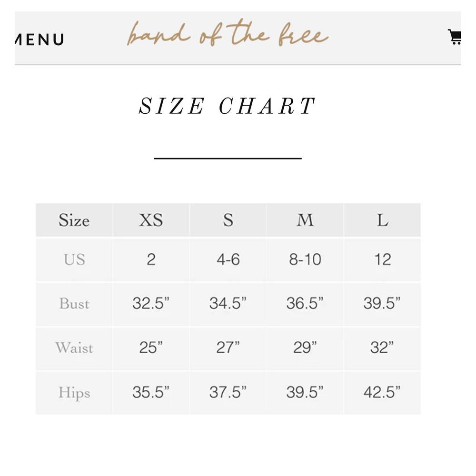The image size is (476, 476).
Task: Select the US size 8-10 cell
Action: tap(305, 260)
